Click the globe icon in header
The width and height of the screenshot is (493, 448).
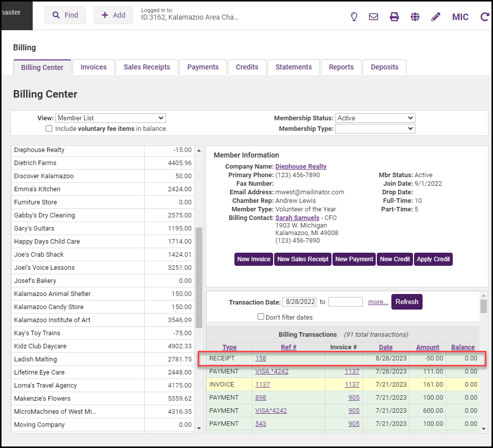[415, 17]
